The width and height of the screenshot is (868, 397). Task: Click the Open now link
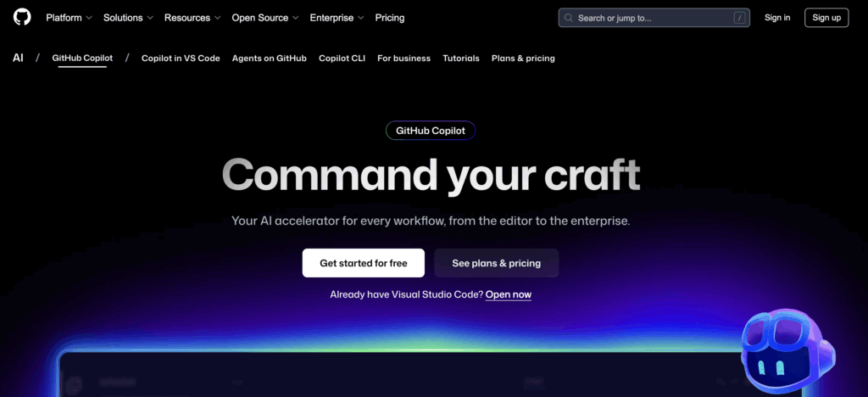click(509, 294)
